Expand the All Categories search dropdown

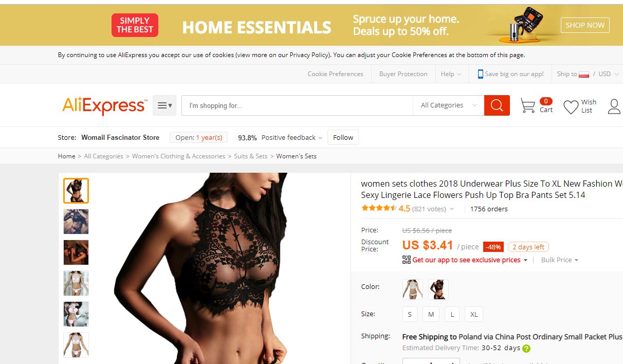tap(448, 105)
